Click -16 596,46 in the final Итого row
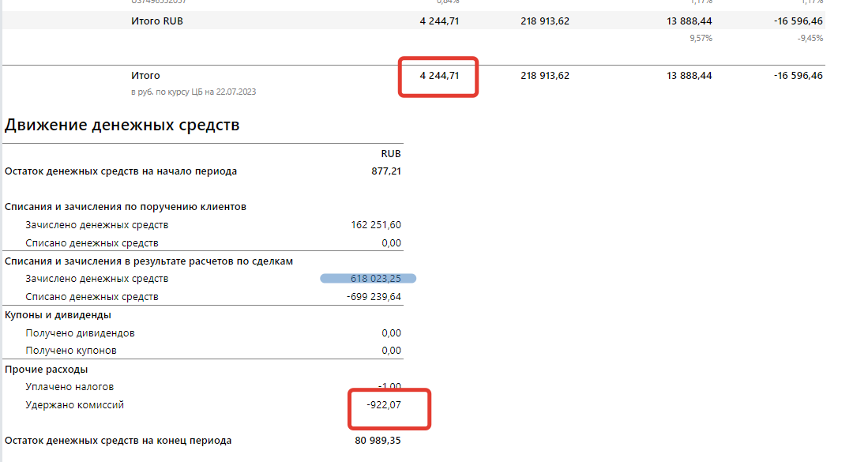This screenshot has height=462, width=868. pos(798,75)
